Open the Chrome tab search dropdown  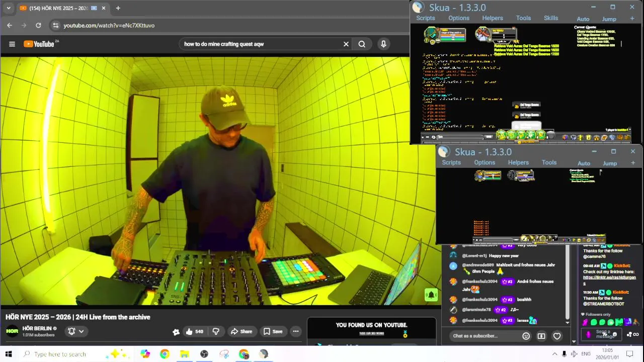(9, 8)
